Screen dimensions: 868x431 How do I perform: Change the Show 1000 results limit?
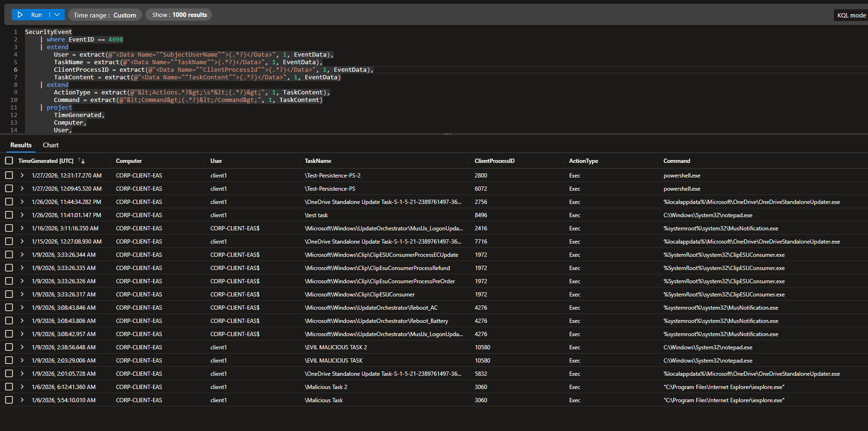tap(179, 15)
